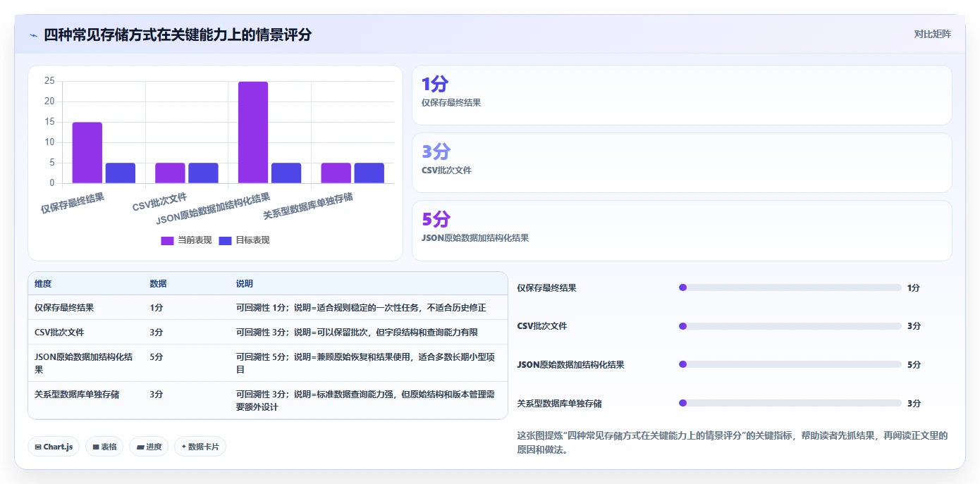Click the purple bar for 仅保存最终结果

point(87,153)
